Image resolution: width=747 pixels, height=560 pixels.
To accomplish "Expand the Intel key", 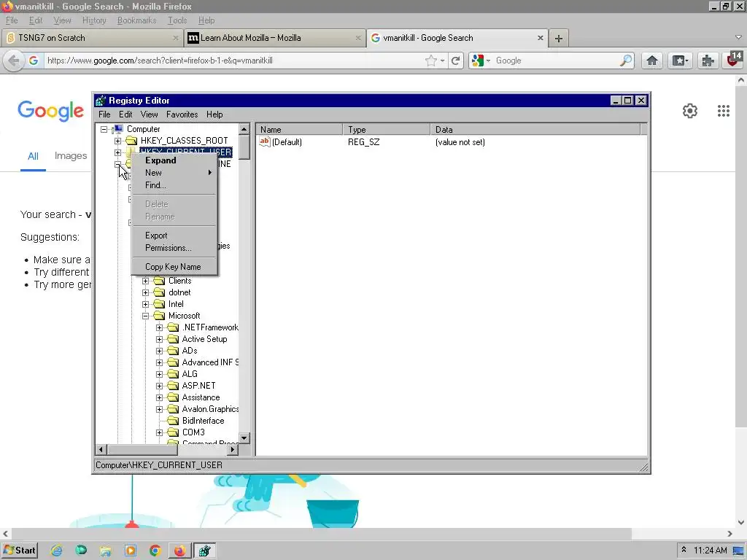I will click(146, 304).
